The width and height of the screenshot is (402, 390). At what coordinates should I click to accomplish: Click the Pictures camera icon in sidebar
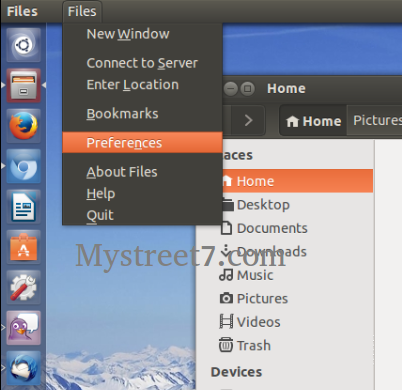226,298
